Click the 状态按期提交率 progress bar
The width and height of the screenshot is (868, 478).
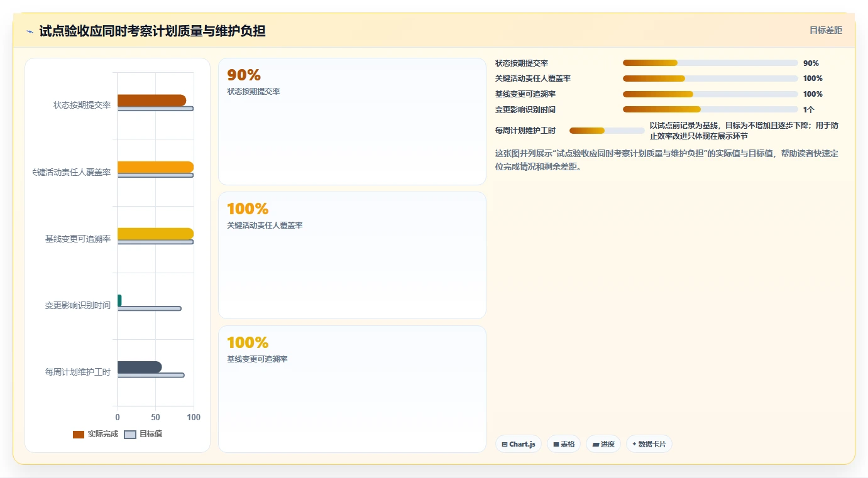pos(710,63)
